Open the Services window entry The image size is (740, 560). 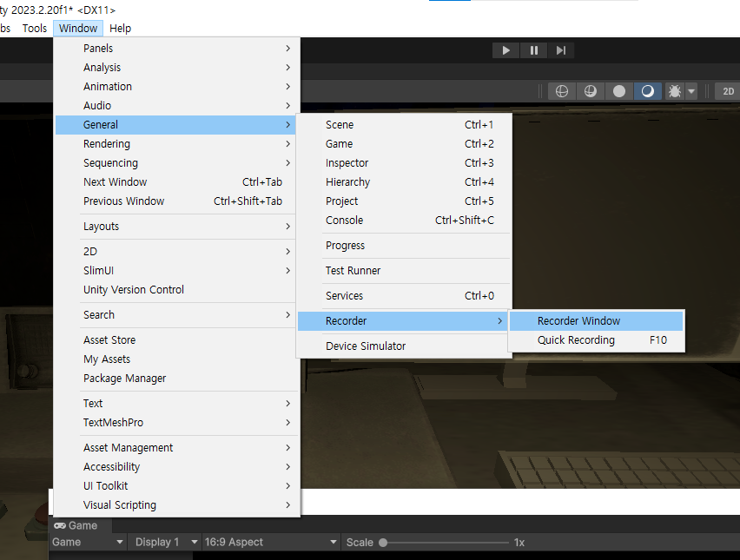(x=404, y=296)
